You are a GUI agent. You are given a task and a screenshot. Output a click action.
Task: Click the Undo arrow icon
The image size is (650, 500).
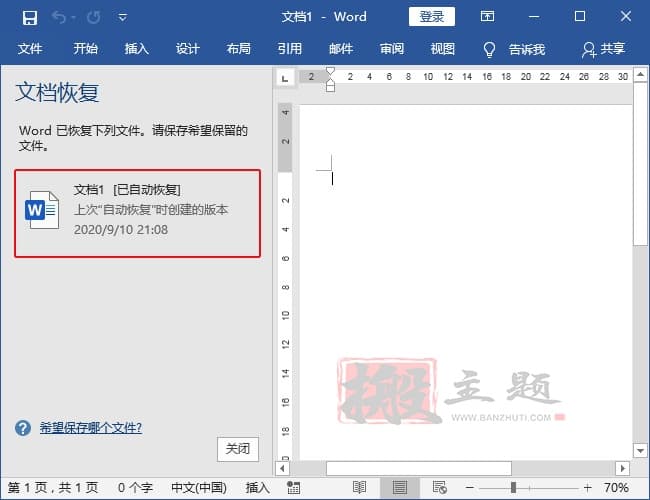(59, 17)
